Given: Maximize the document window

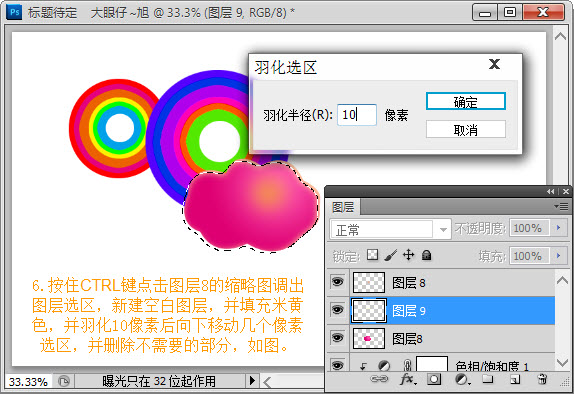Looking at the screenshot, I should pyautogui.click(x=510, y=12).
